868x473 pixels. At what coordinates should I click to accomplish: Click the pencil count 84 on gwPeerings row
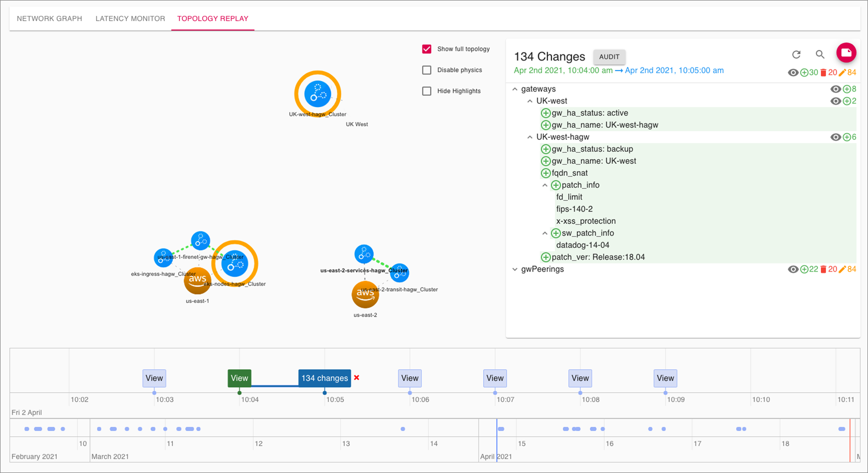[847, 270]
